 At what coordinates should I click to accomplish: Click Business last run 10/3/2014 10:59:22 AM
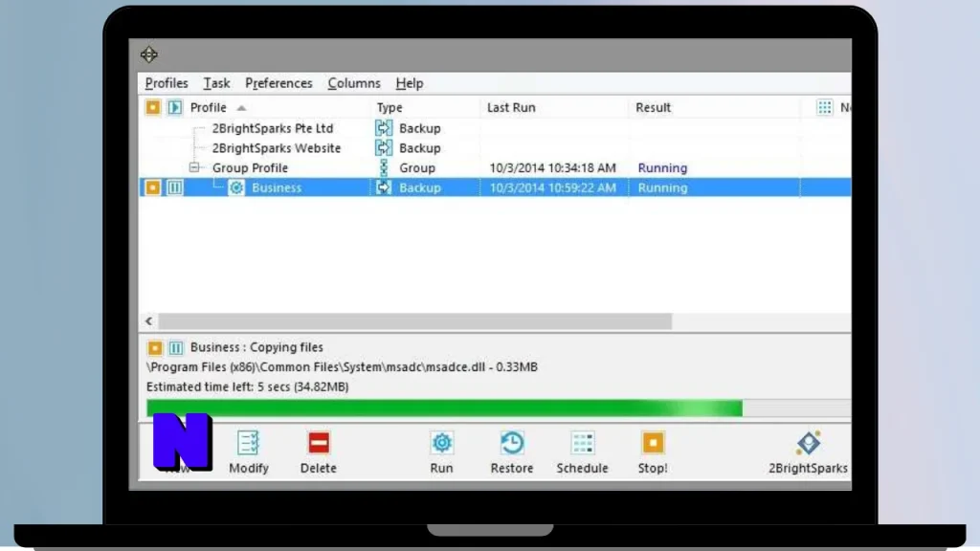552,187
